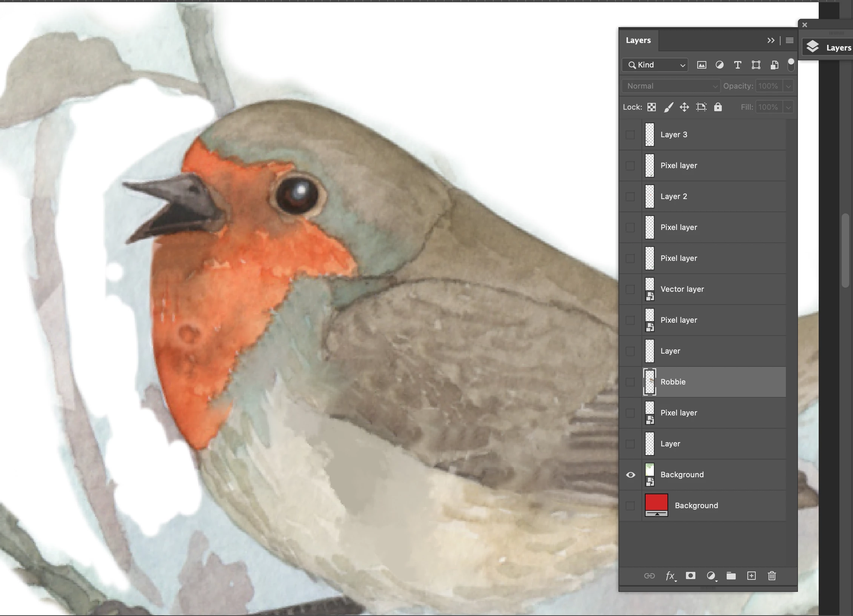Open the Kind filter type dropdown
This screenshot has height=616, width=853.
coord(655,65)
